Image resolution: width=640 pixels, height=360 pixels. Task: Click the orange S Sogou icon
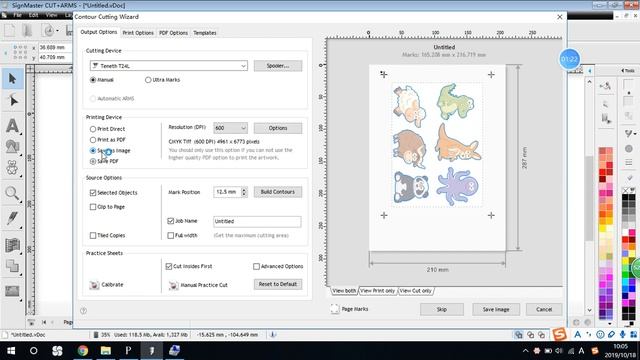(560, 334)
